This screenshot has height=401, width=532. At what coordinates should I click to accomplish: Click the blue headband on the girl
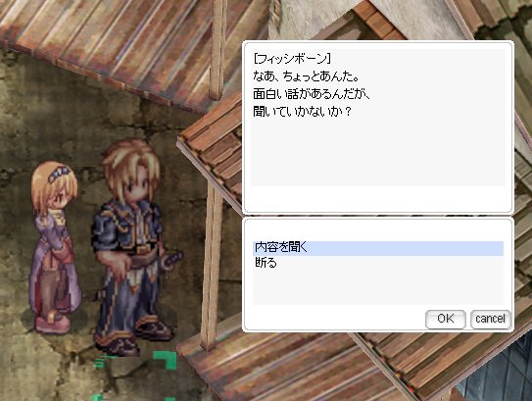tap(59, 174)
